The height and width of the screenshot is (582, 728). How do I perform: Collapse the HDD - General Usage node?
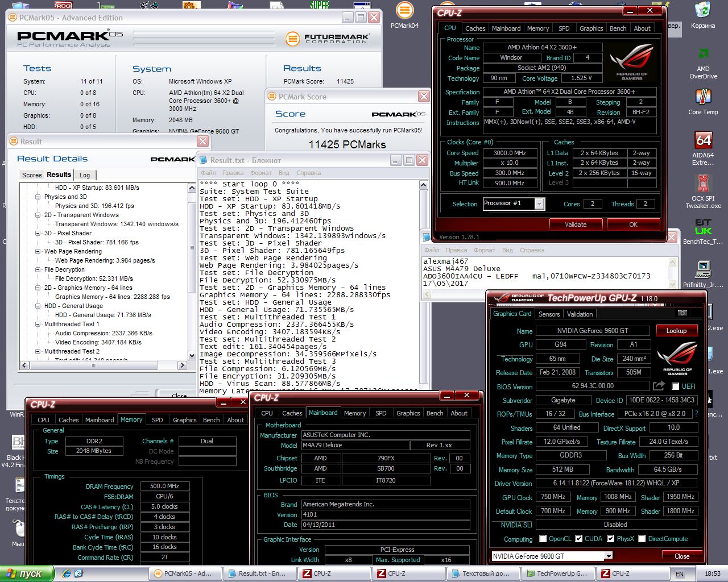pyautogui.click(x=38, y=306)
